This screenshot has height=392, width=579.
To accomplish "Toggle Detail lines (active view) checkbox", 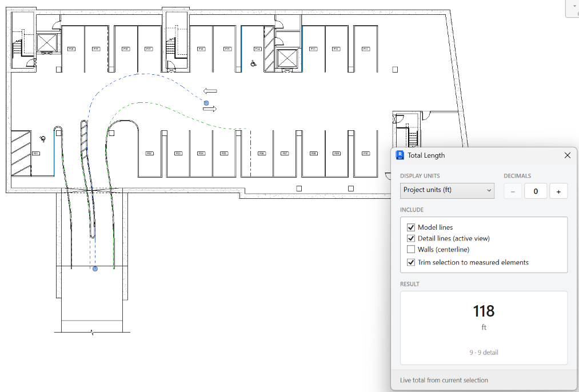I will click(x=410, y=238).
